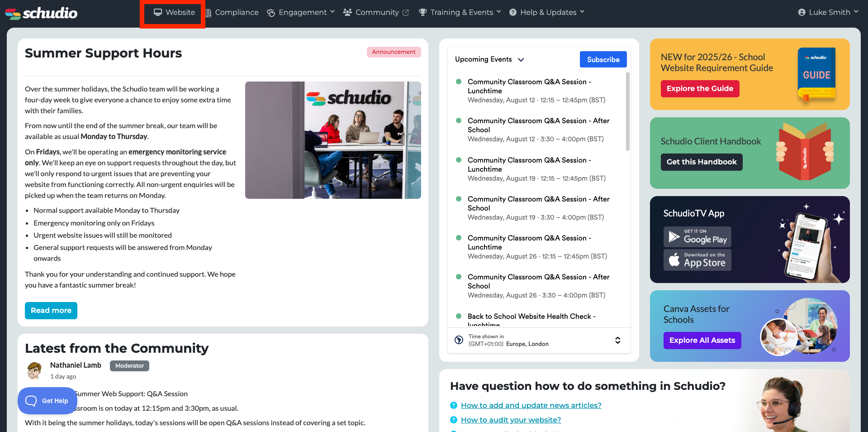The width and height of the screenshot is (868, 432).
Task: Click the Schudio logo in header
Action: pyautogui.click(x=41, y=13)
